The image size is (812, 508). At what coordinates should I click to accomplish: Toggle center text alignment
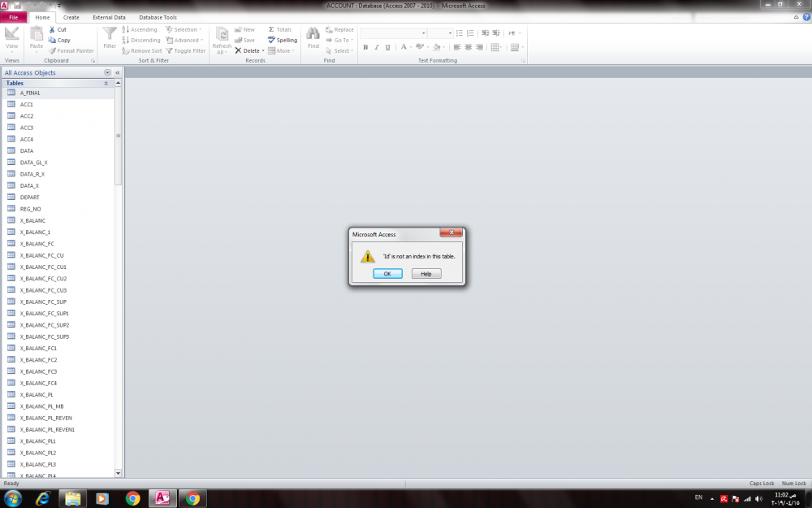point(469,47)
